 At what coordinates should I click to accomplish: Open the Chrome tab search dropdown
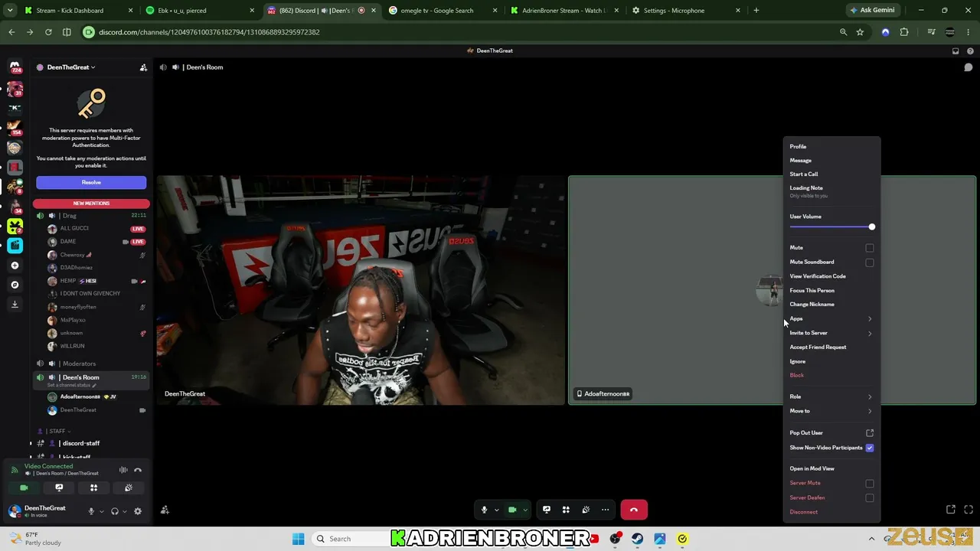(x=10, y=11)
